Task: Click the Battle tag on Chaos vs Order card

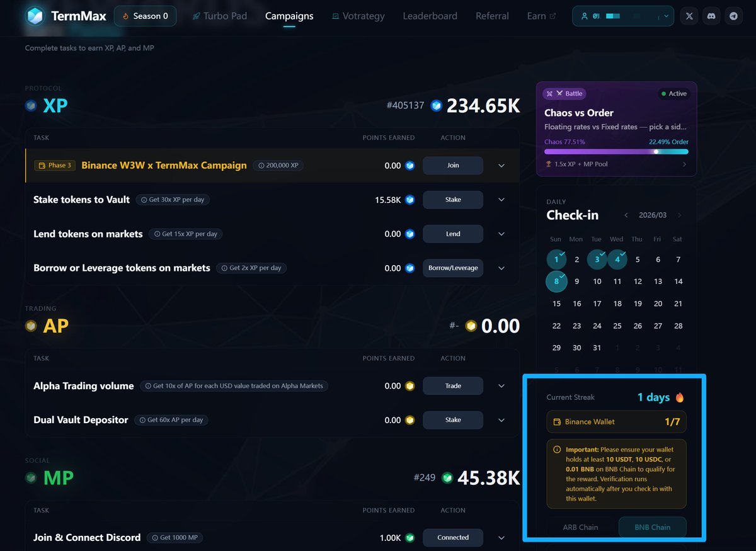Action: pos(565,94)
